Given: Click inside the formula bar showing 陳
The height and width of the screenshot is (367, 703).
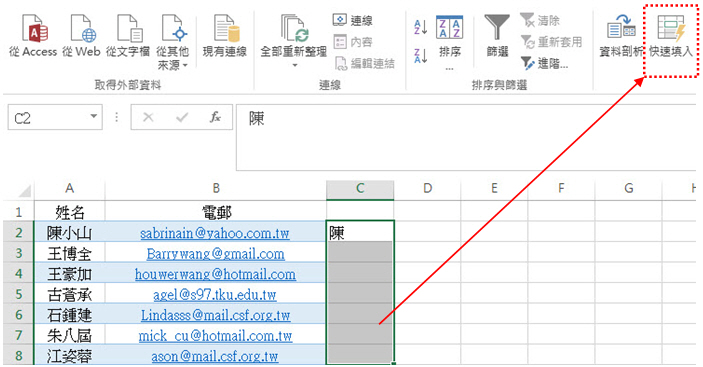Looking at the screenshot, I should [466, 137].
